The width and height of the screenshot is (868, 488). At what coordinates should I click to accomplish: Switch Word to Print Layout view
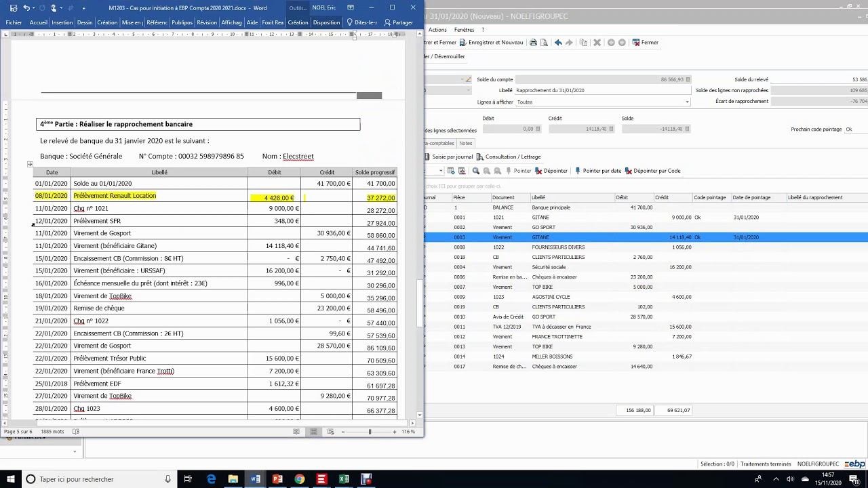tap(313, 432)
